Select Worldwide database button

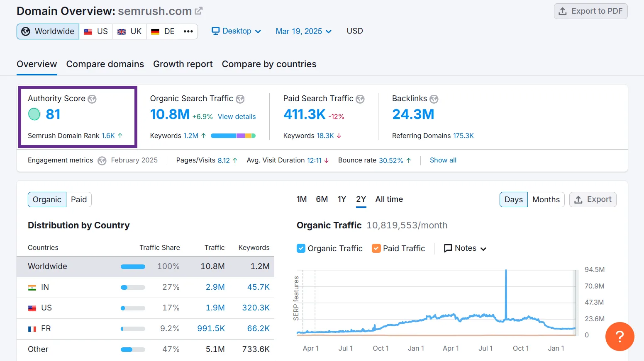pyautogui.click(x=48, y=31)
